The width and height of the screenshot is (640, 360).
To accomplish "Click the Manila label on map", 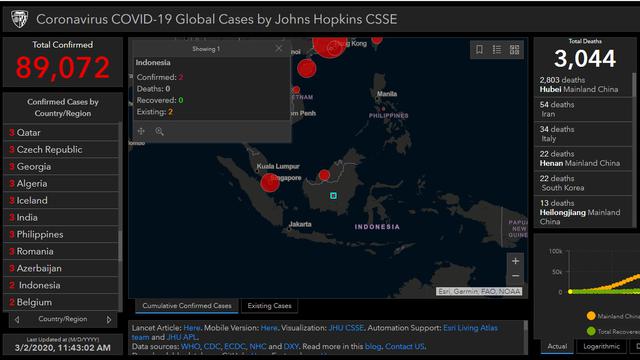I will tap(387, 94).
